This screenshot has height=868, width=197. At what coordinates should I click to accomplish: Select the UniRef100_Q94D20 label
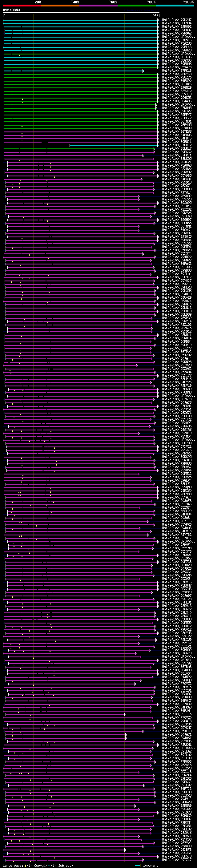pos(176,257)
